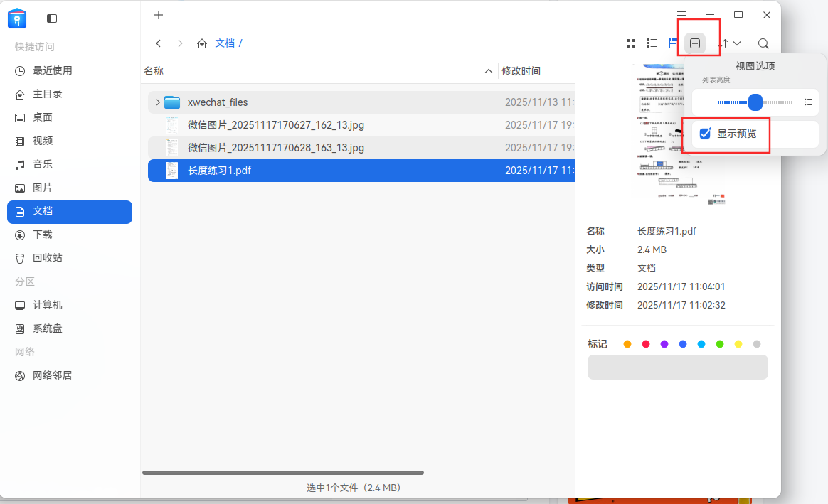Go back to the previous folder

click(159, 43)
